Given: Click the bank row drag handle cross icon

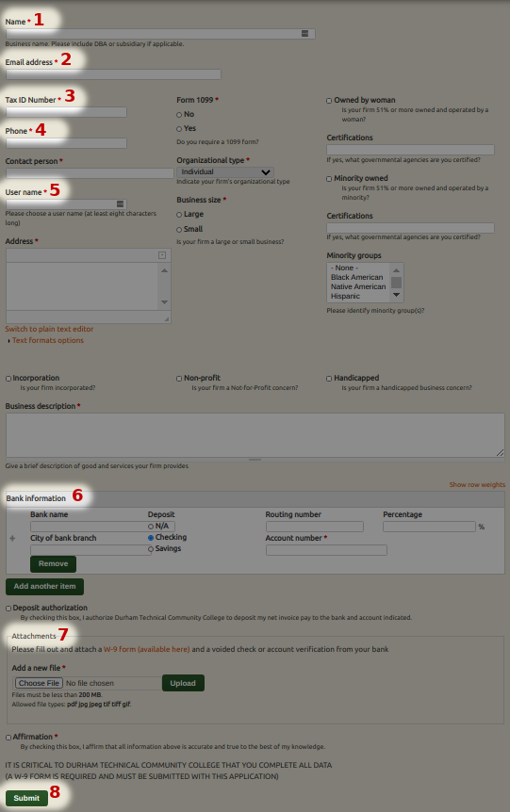Looking at the screenshot, I should click(x=12, y=538).
